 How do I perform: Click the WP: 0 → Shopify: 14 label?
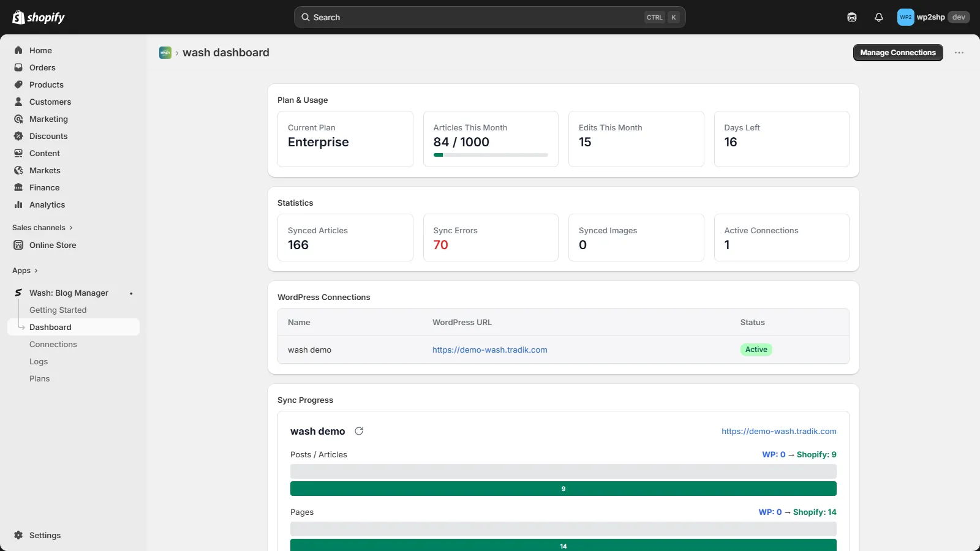pyautogui.click(x=797, y=512)
